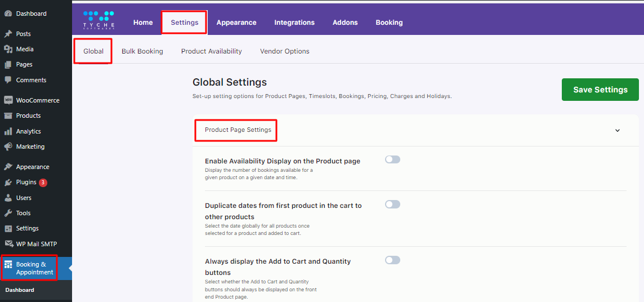Image resolution: width=644 pixels, height=302 pixels.
Task: Click the Plugins update count badge
Action: 43,183
